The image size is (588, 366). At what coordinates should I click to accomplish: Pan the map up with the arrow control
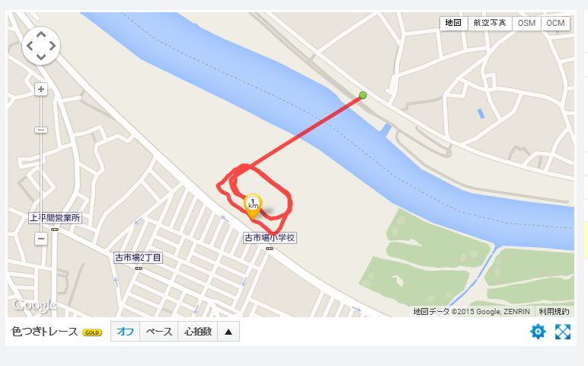(x=41, y=35)
